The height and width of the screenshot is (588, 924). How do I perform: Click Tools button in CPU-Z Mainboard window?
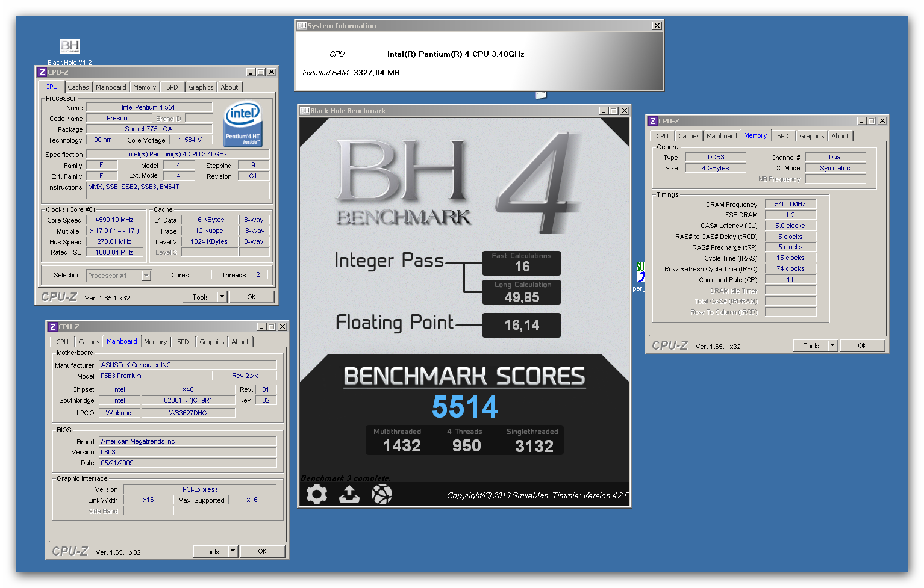click(x=211, y=551)
